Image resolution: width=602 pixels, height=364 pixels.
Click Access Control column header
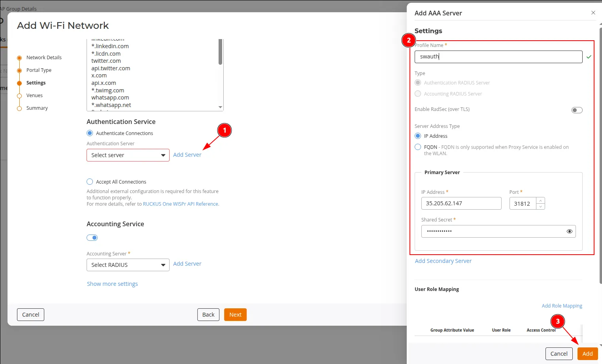(x=541, y=330)
